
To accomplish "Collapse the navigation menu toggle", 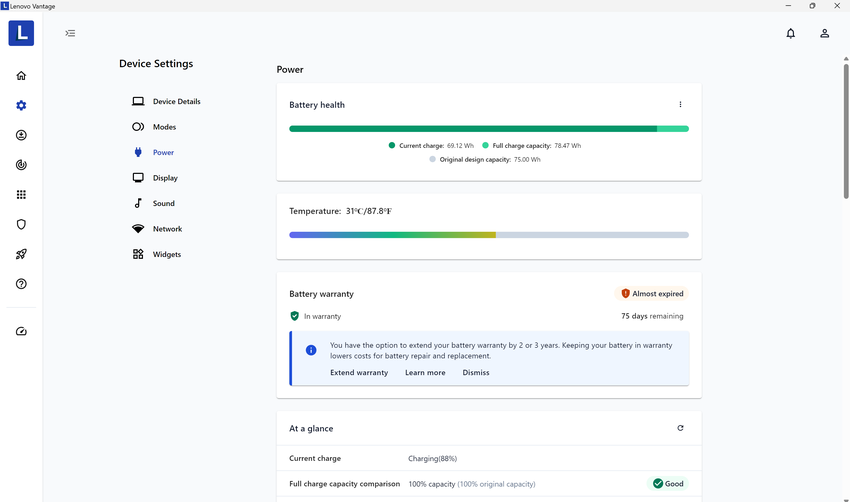I will pyautogui.click(x=70, y=33).
